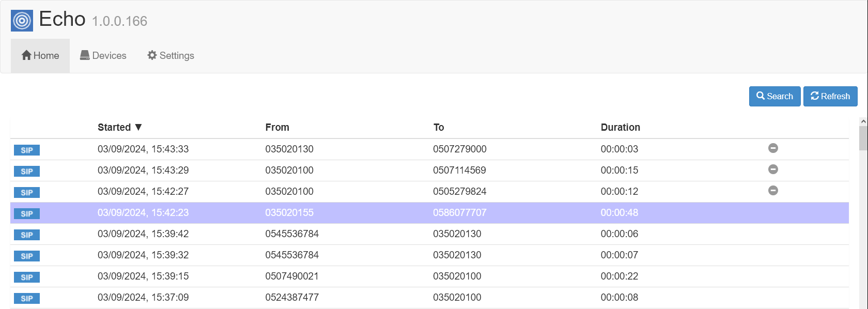This screenshot has width=868, height=309.
Task: Click the From column header
Action: click(277, 128)
